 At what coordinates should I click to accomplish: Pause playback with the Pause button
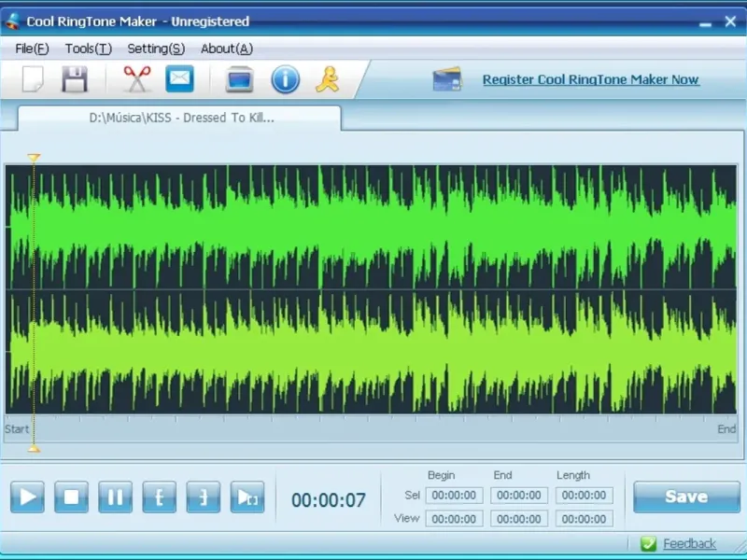coord(115,497)
